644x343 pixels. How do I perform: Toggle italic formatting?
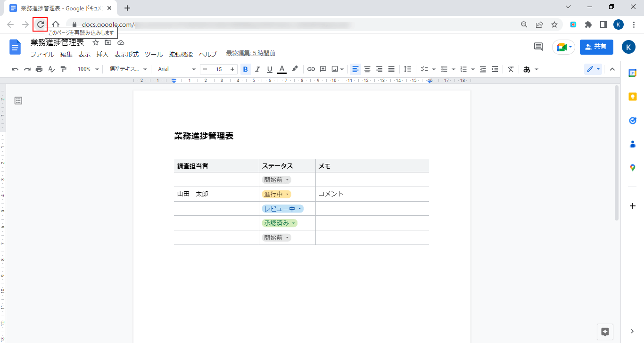click(x=257, y=69)
